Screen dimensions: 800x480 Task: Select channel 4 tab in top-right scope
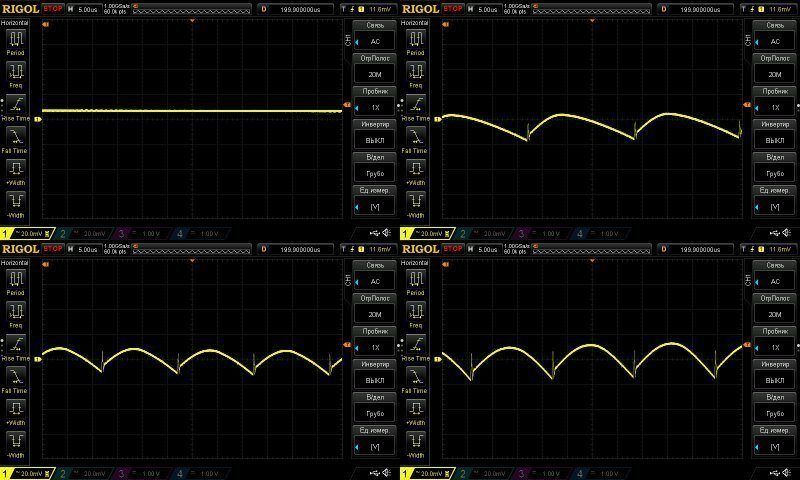[x=601, y=234]
